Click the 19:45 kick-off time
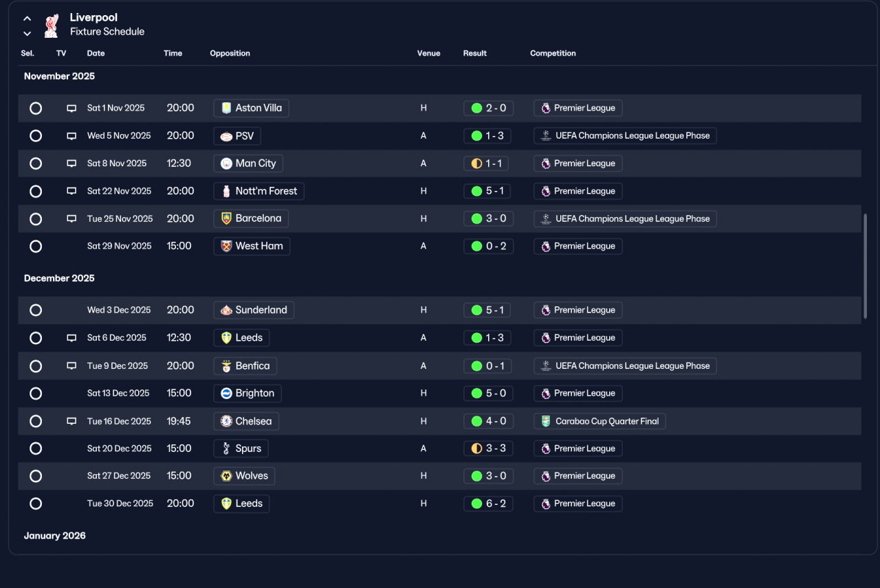 [179, 421]
